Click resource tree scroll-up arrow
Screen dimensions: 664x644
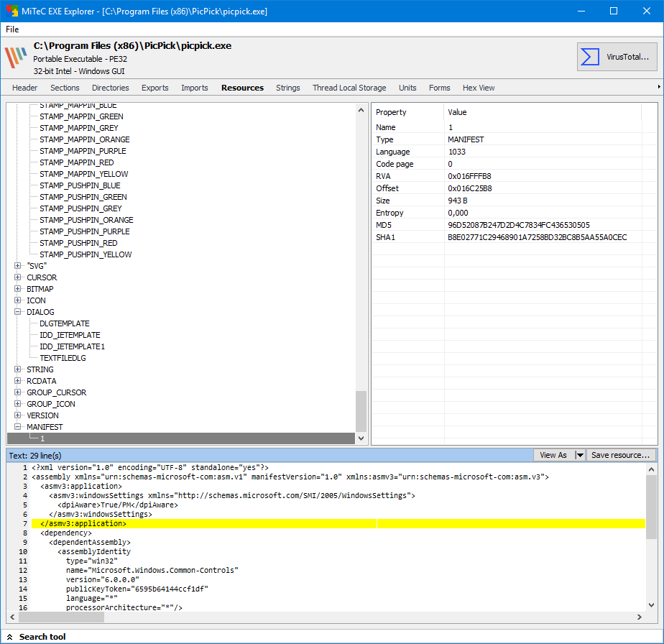[x=361, y=110]
